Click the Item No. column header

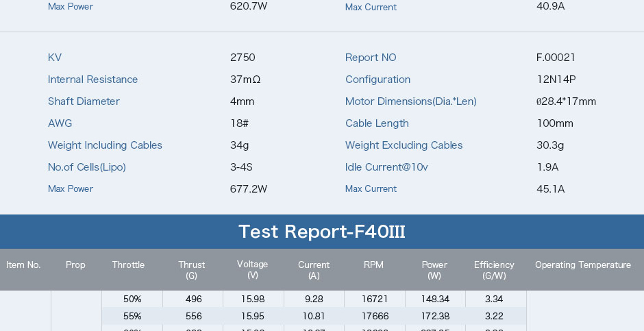(x=23, y=265)
